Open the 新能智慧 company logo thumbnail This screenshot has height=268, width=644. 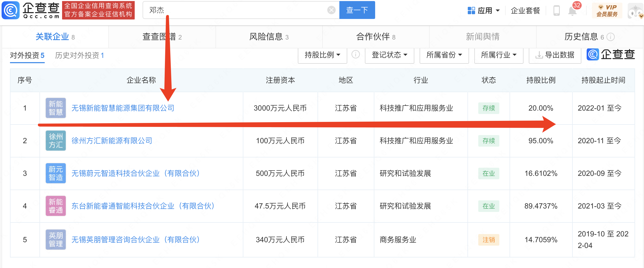[x=56, y=108]
